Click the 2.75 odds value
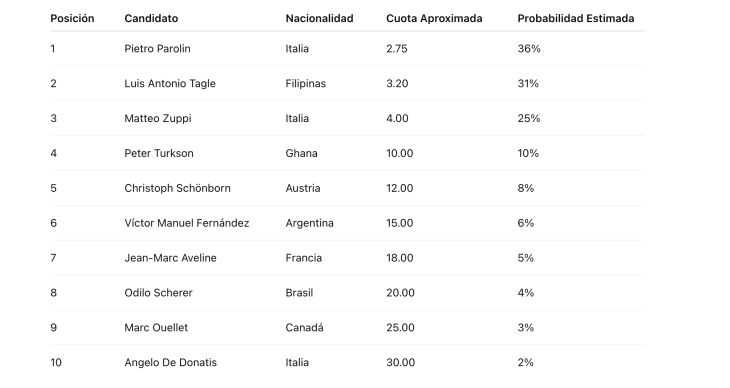 [397, 48]
